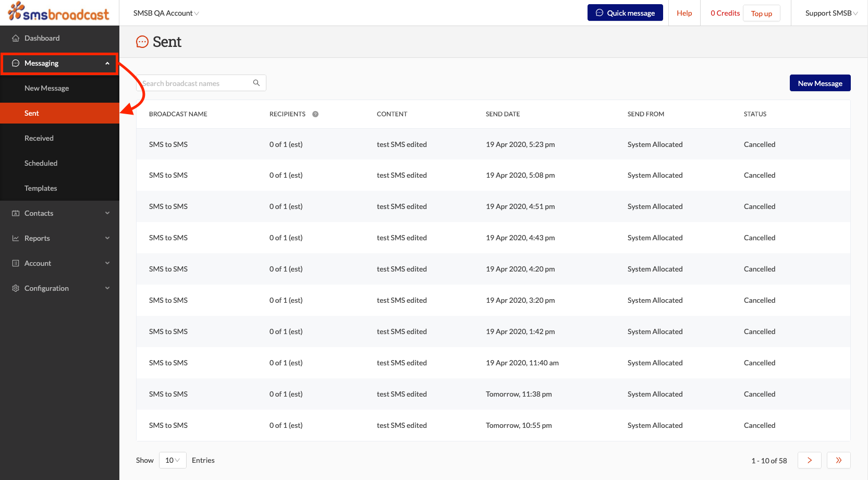Switch to the Scheduled messages section
Screen dimensions: 868x480
click(41, 163)
